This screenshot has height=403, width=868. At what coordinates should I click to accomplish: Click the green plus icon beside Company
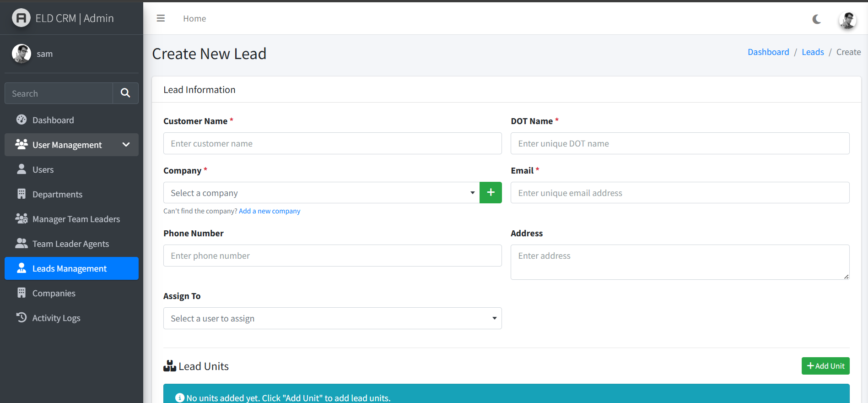[491, 193]
